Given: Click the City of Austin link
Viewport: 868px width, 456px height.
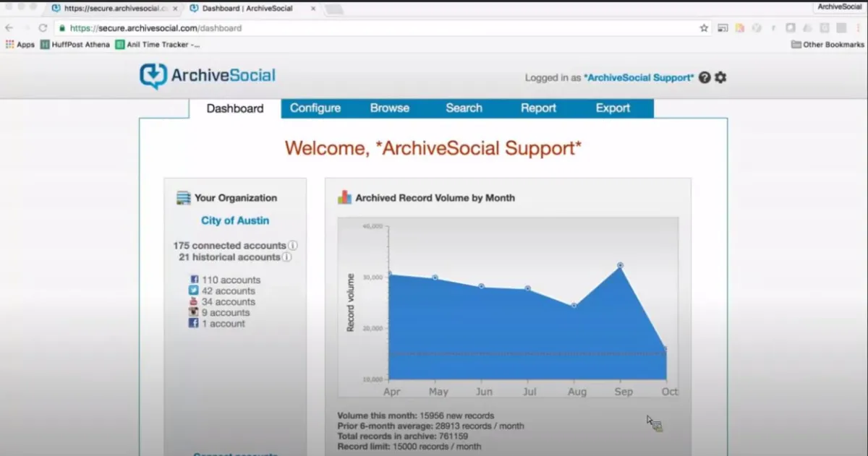Looking at the screenshot, I should (235, 220).
